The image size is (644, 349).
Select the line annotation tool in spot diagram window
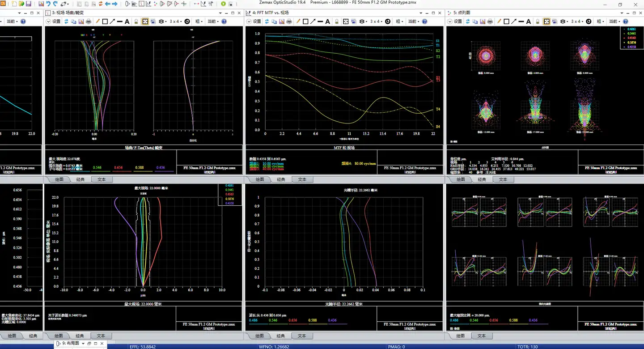(x=521, y=21)
